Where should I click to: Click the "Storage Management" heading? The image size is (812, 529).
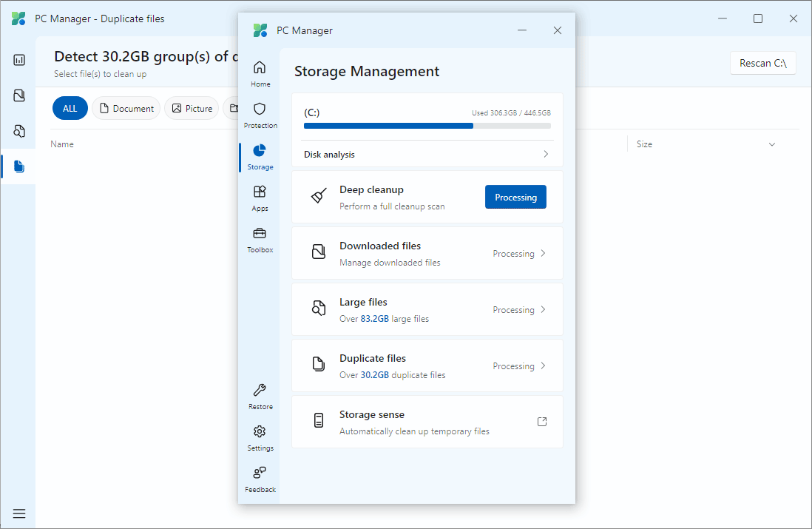click(367, 71)
